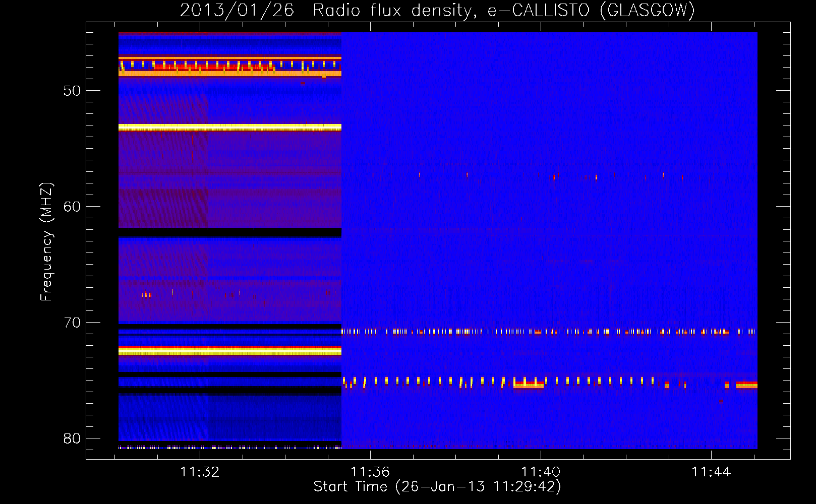Click the 70 frequency tick label
Image resolution: width=816 pixels, height=504 pixels.
pos(72,323)
